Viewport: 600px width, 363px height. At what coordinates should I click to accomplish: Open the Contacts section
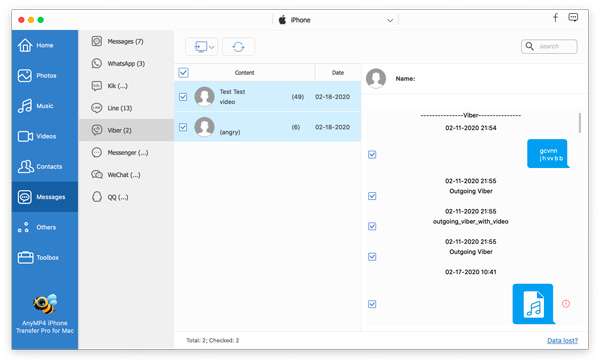click(x=44, y=166)
